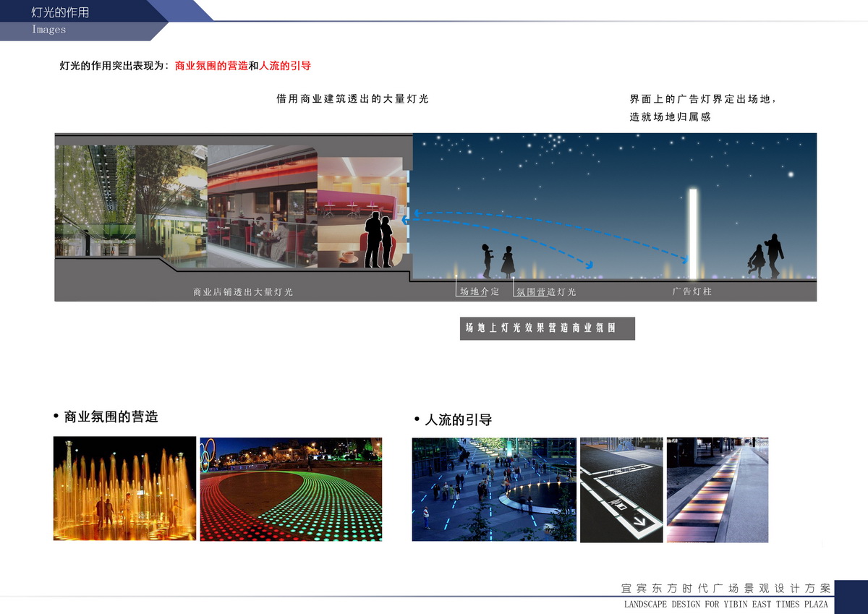The image size is (868, 614).
Task: Click the heading '人流的引导' above plaza photos
Action: point(458,420)
